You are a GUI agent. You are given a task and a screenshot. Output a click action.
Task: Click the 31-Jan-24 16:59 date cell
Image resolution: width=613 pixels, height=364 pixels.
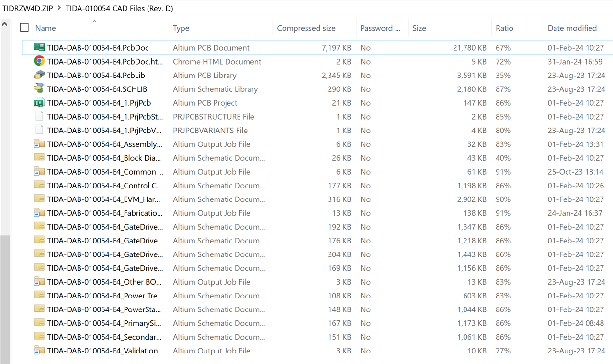pyautogui.click(x=575, y=61)
